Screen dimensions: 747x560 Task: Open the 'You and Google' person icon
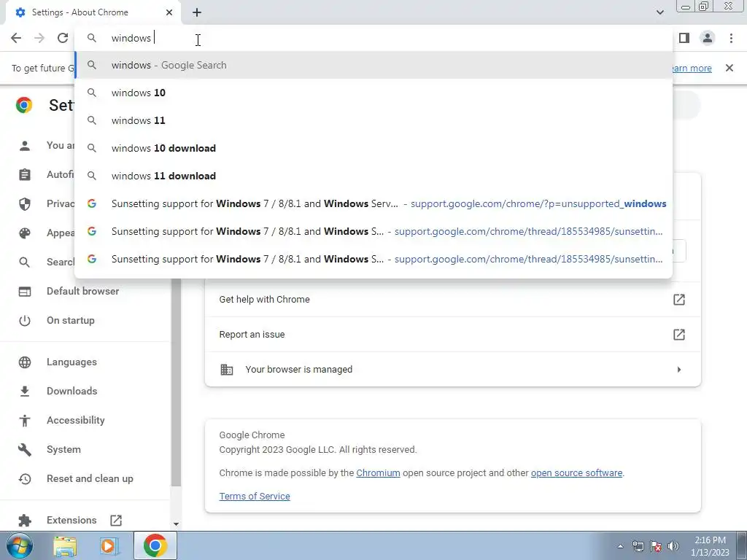[24, 146]
